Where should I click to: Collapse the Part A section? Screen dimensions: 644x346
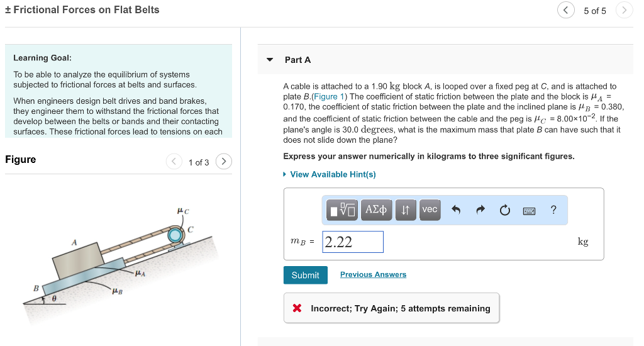pyautogui.click(x=270, y=60)
